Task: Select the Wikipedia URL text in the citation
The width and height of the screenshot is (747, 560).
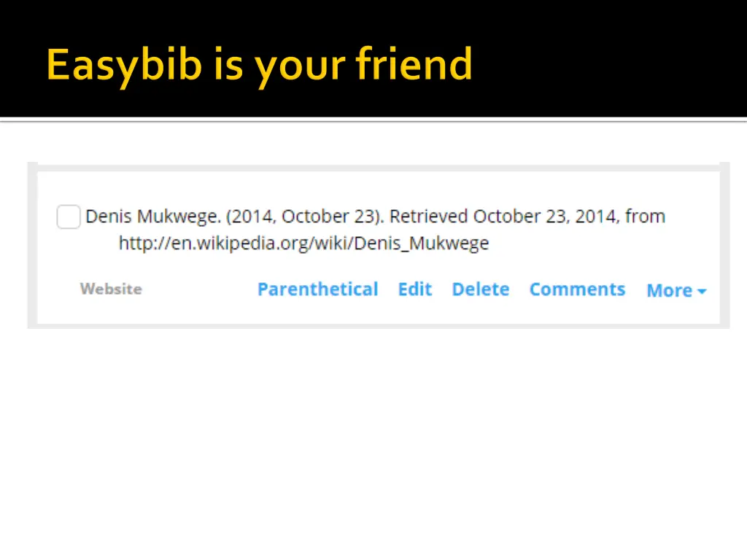Action: point(304,244)
